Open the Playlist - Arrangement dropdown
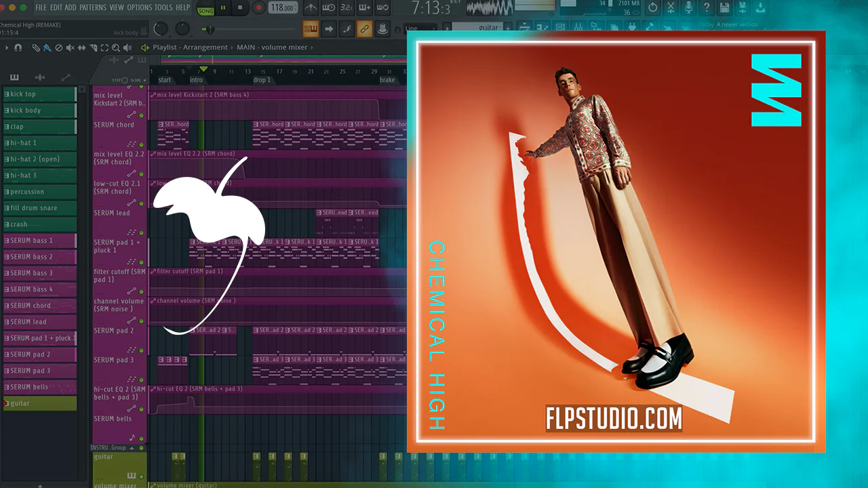Image resolution: width=868 pixels, height=488 pixels. click(190, 47)
